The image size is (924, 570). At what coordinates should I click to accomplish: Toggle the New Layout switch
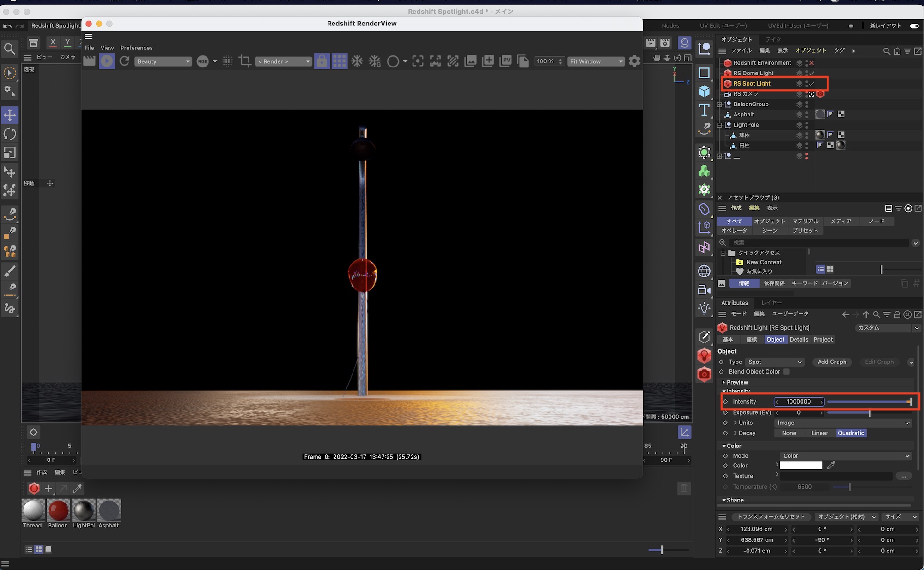click(914, 26)
